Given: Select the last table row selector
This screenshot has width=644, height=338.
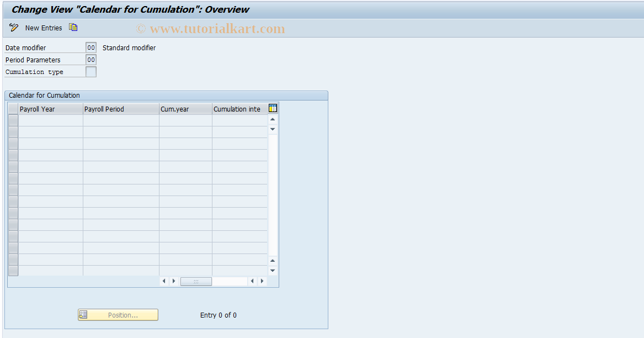Looking at the screenshot, I should [13, 271].
